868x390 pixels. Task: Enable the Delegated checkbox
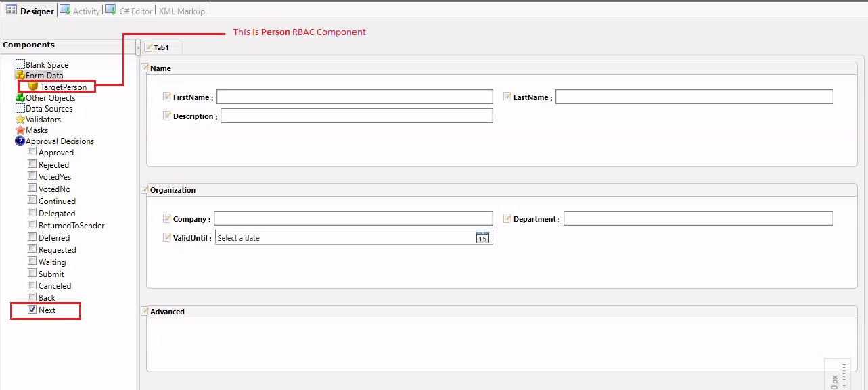point(32,213)
